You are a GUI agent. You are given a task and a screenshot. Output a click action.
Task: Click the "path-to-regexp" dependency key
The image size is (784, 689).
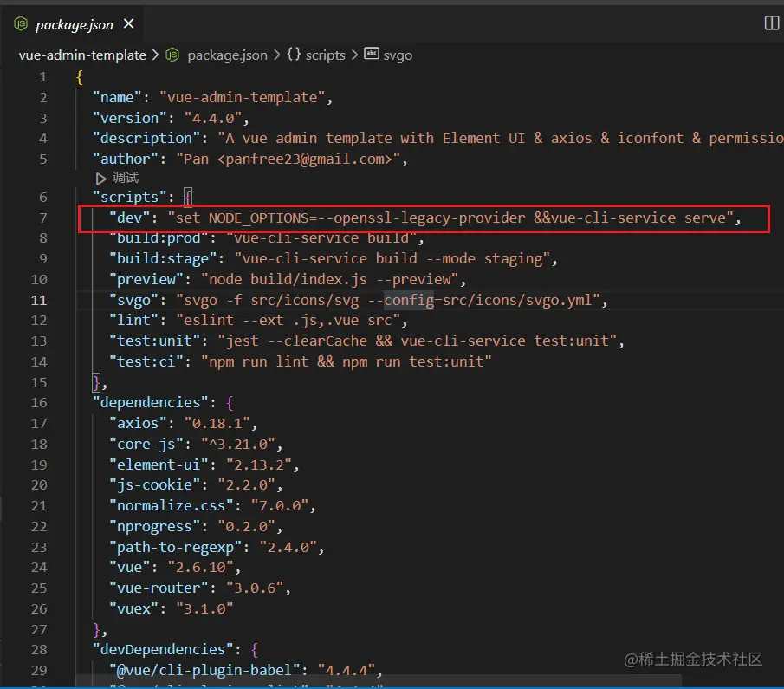click(176, 548)
